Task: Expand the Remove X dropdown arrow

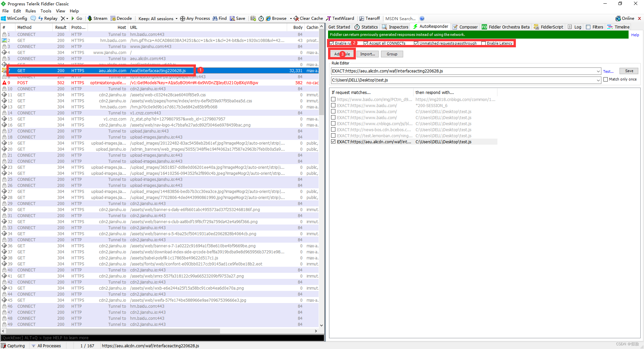Action: (67, 18)
